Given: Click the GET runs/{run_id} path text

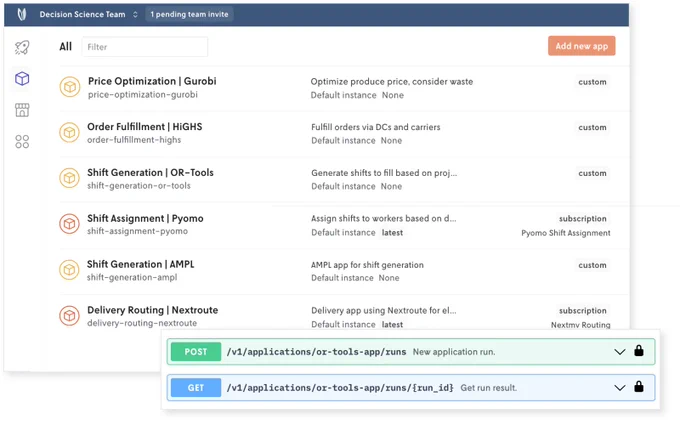Looking at the screenshot, I should [340, 388].
